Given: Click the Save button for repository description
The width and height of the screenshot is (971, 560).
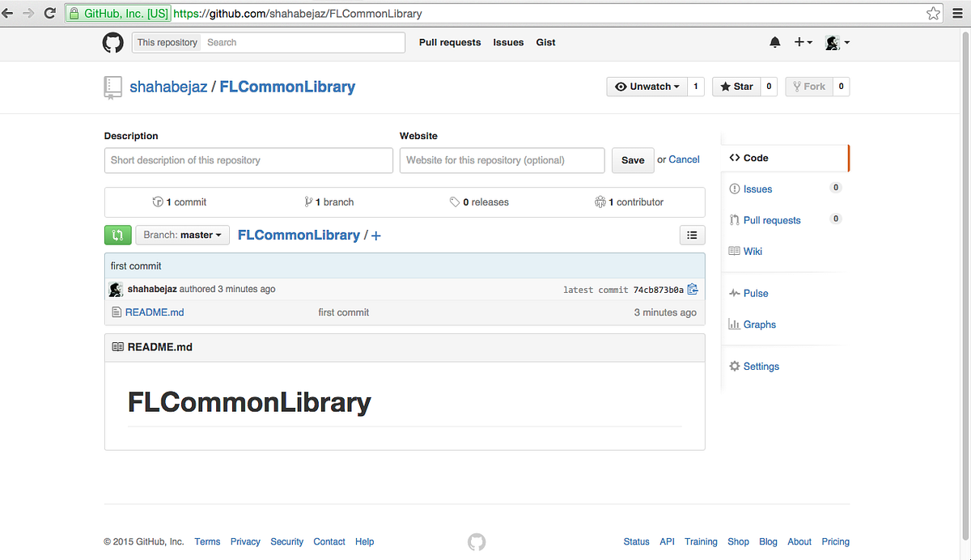Looking at the screenshot, I should (x=633, y=160).
